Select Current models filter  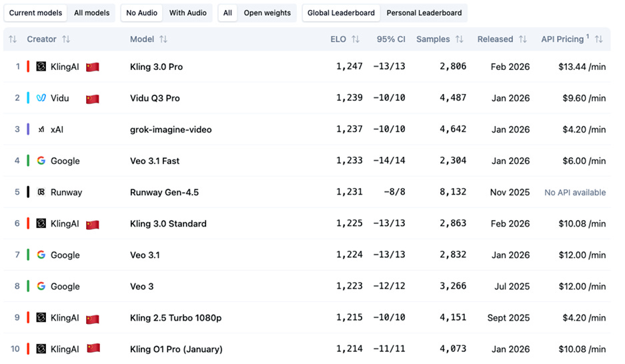(35, 13)
